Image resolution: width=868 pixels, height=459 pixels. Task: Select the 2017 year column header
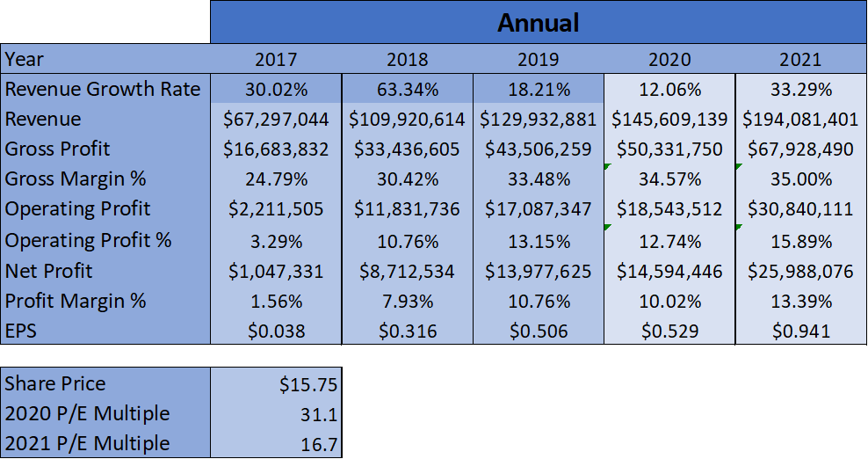click(276, 59)
